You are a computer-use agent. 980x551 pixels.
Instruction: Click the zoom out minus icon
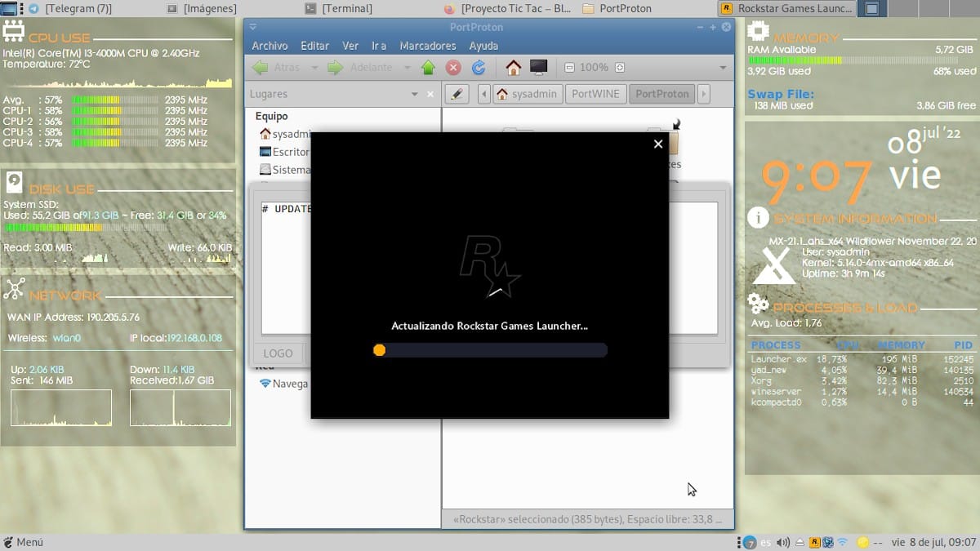(569, 68)
